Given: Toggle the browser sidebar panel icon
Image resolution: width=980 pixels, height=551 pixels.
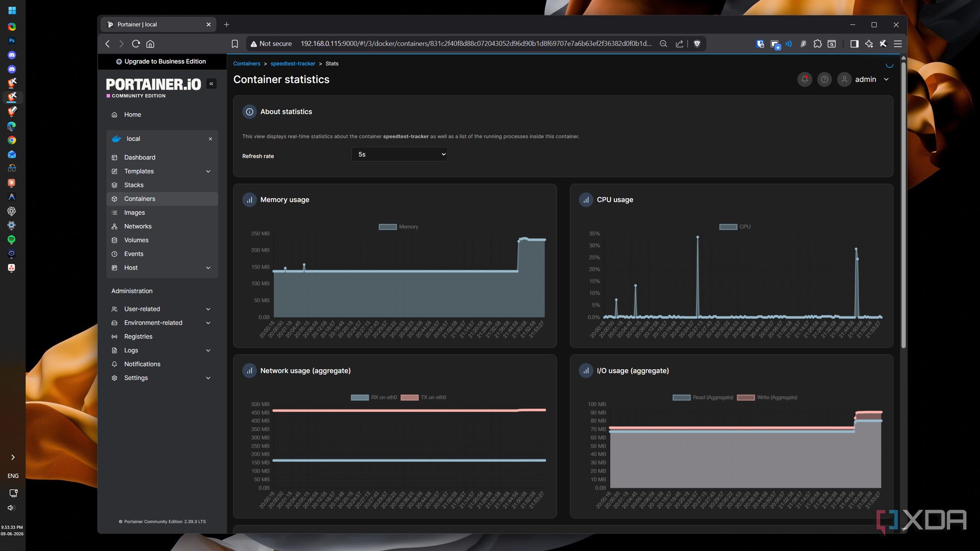Looking at the screenshot, I should [854, 44].
